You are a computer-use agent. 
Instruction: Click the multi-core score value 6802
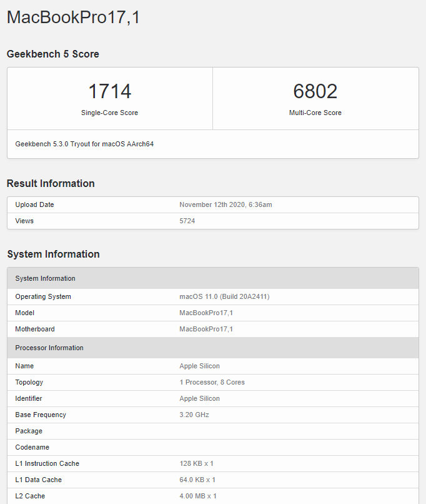pos(315,91)
